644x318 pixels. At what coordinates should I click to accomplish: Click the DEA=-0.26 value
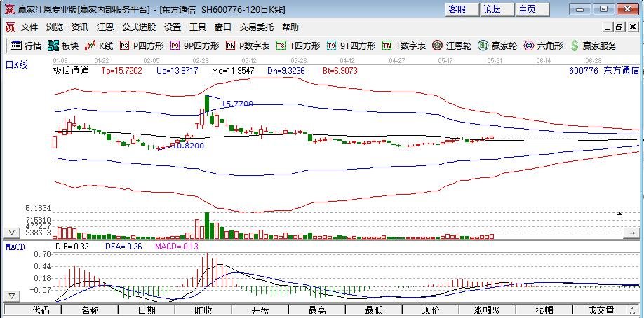[122, 247]
